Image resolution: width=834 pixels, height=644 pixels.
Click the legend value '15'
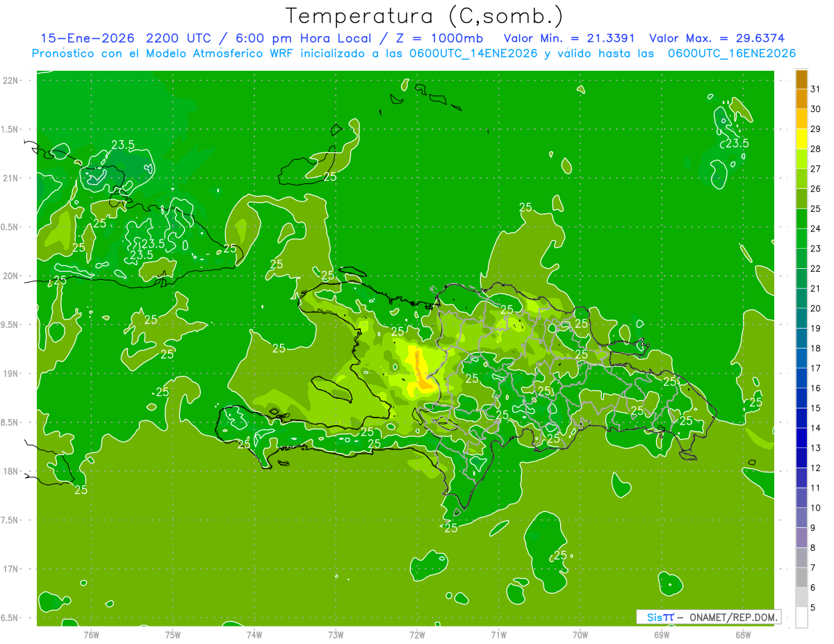816,408
